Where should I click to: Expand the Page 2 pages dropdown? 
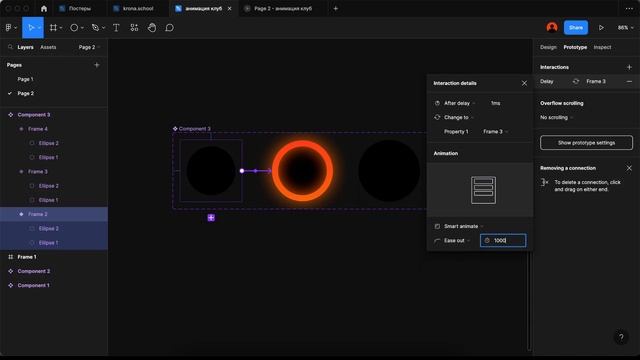[89, 47]
